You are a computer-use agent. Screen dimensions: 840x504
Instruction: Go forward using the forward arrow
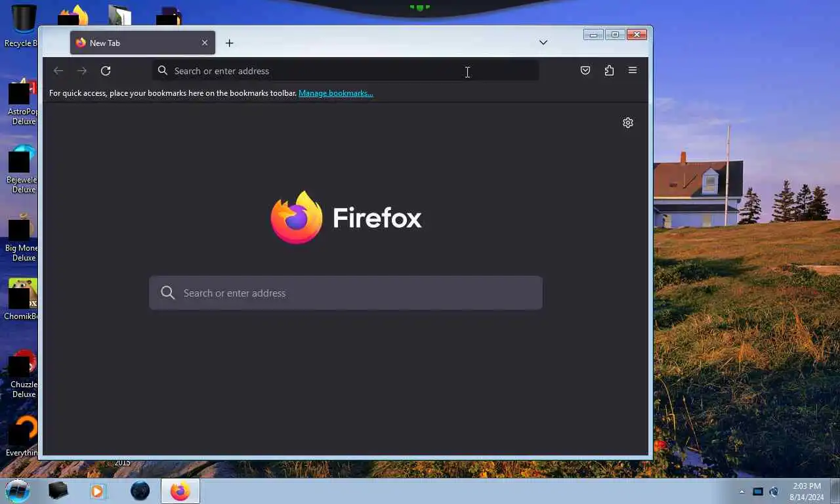[82, 71]
